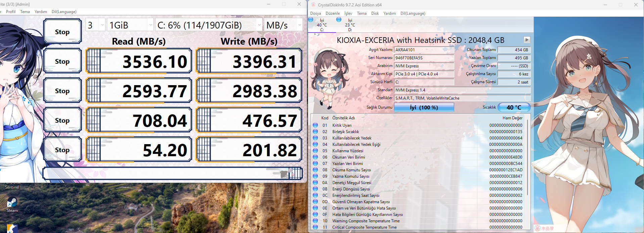Image resolution: width=644 pixels, height=233 pixels.
Task: Select Güvenli Olmayan Kapatma Sayısı row
Action: [x=418, y=201]
